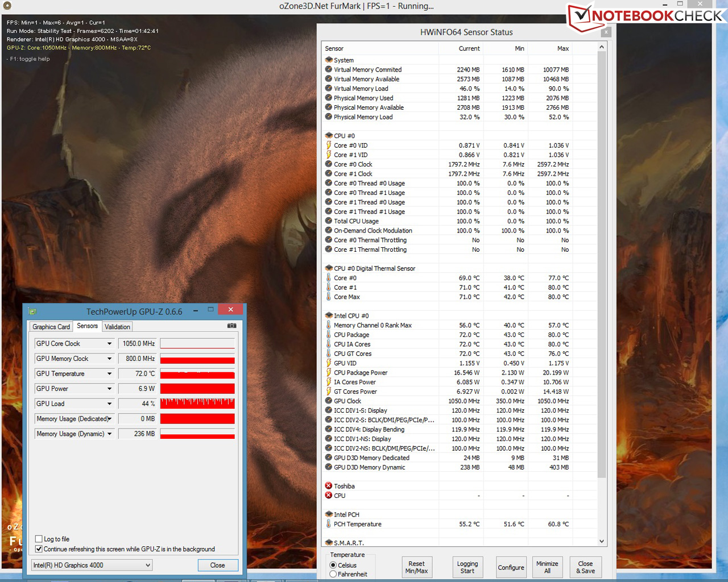Close the HWiNFO64 Sensor Status window
This screenshot has width=728, height=582.
606,32
